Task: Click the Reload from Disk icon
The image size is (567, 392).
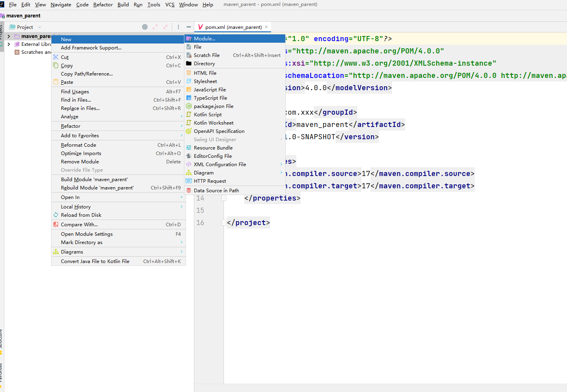Action: click(56, 215)
